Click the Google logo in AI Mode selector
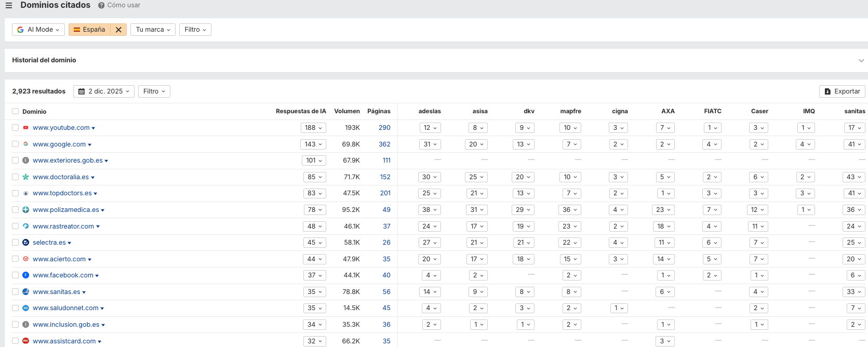This screenshot has height=347, width=868. pos(20,30)
